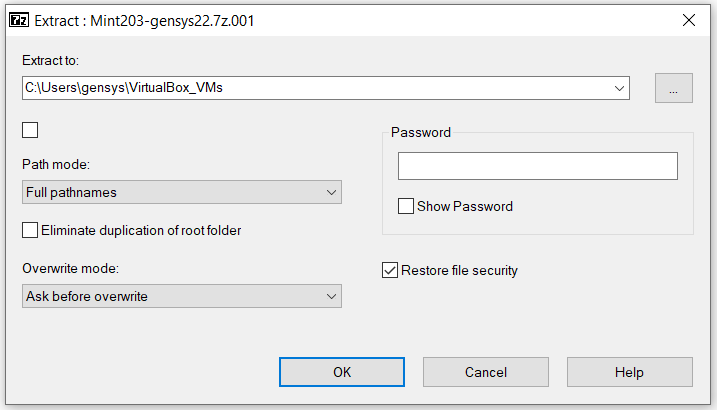The image size is (717, 410).
Task: Tick the unlabeled checkbox under the path
Action: tap(30, 130)
